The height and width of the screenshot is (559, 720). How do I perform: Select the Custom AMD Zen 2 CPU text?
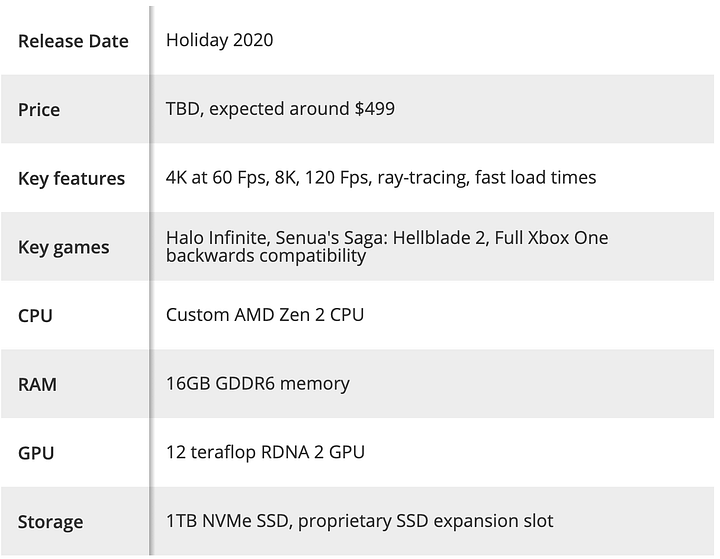265,315
